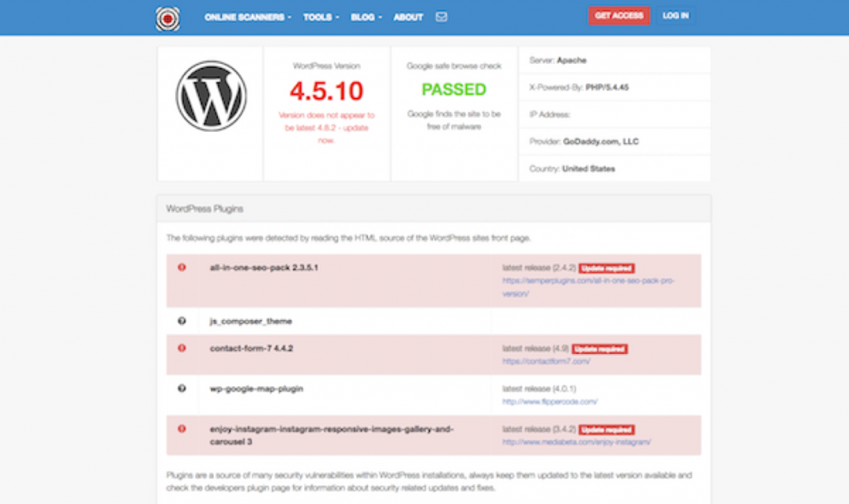Click the Provider GoDaddy.com row

614,141
